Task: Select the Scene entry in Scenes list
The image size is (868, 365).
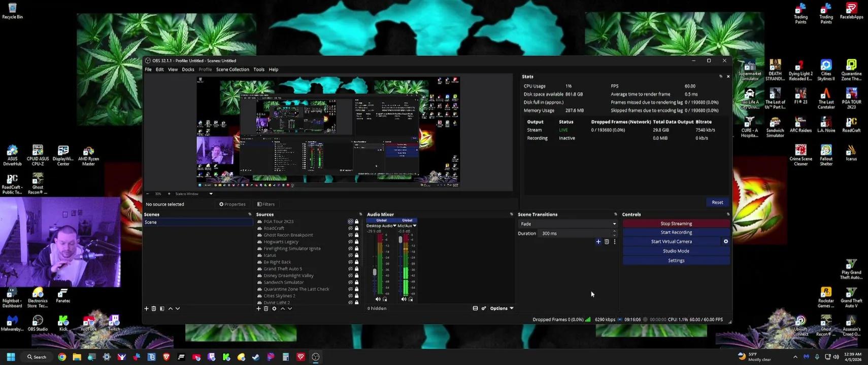Action: pos(198,223)
